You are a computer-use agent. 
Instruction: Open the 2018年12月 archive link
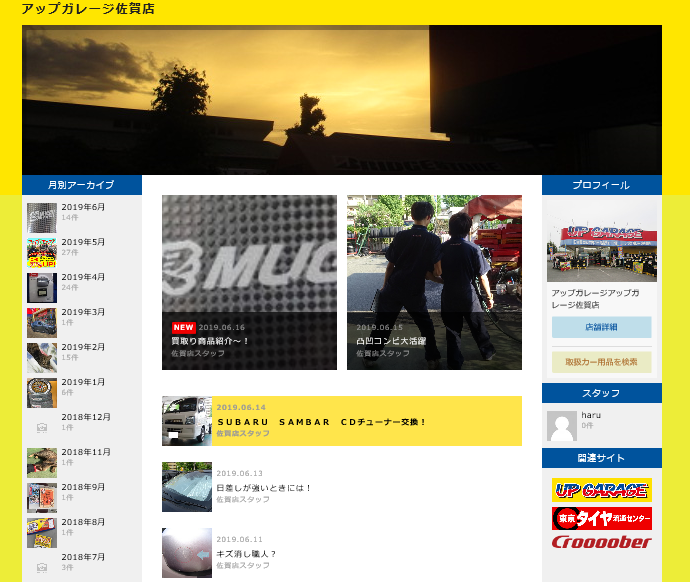click(x=86, y=417)
